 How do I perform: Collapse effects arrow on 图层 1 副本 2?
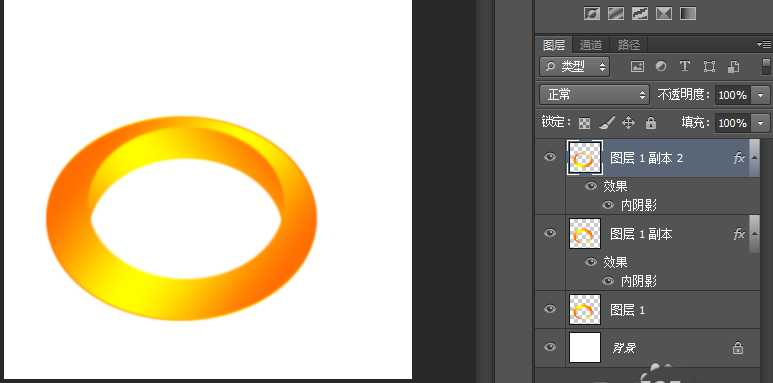coord(754,158)
